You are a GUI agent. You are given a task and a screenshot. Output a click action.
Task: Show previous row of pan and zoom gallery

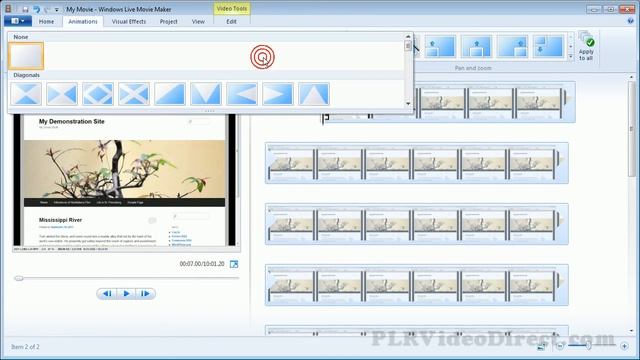571,36
